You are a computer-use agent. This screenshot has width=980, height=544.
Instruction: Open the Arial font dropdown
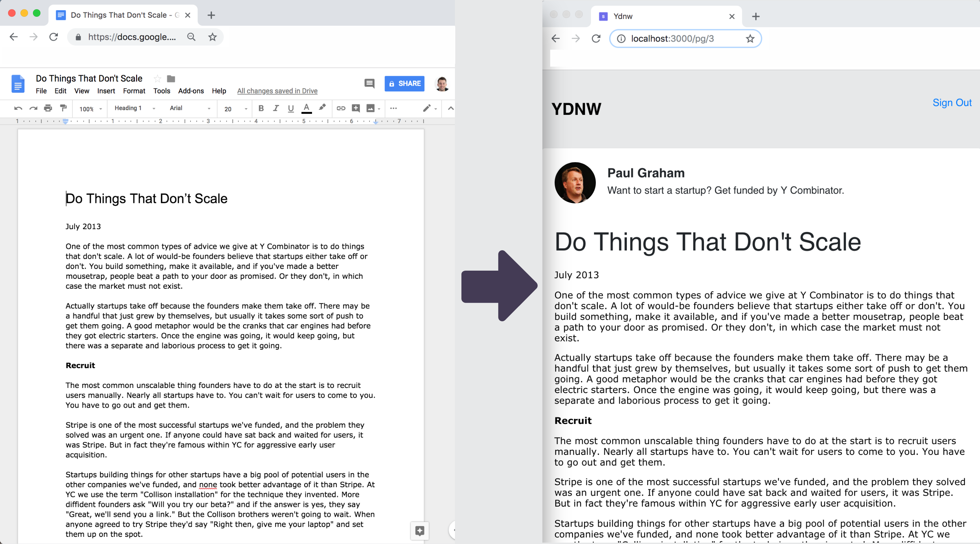tap(190, 108)
